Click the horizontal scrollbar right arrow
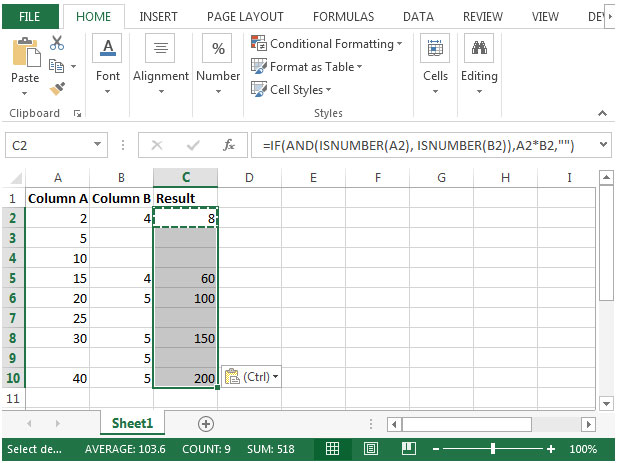This screenshot has height=463, width=617. coord(588,424)
